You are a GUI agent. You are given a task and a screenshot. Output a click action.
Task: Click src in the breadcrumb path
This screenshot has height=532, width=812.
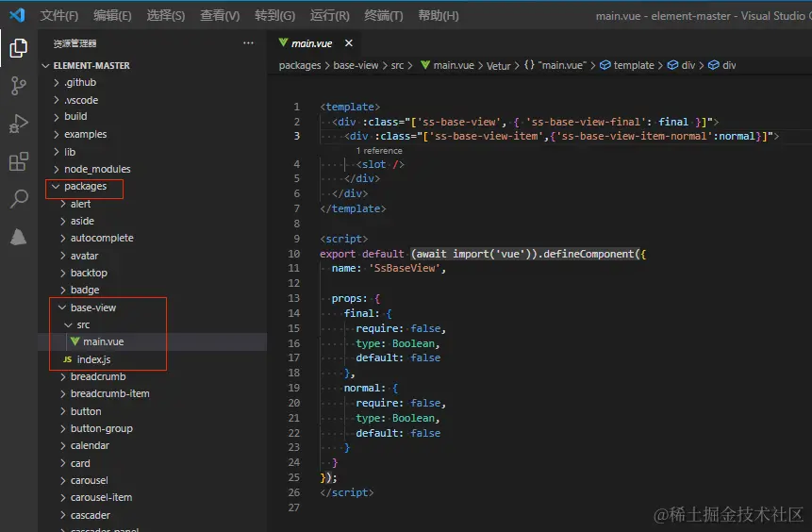[397, 65]
